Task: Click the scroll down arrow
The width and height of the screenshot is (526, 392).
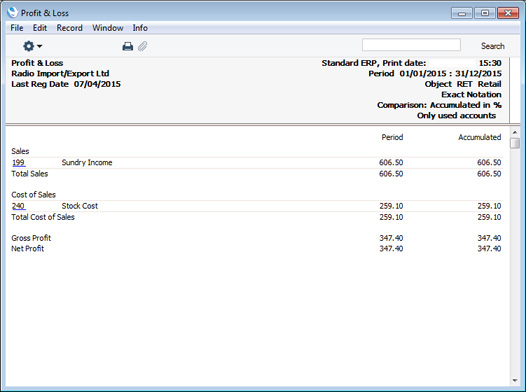Action: click(515, 380)
